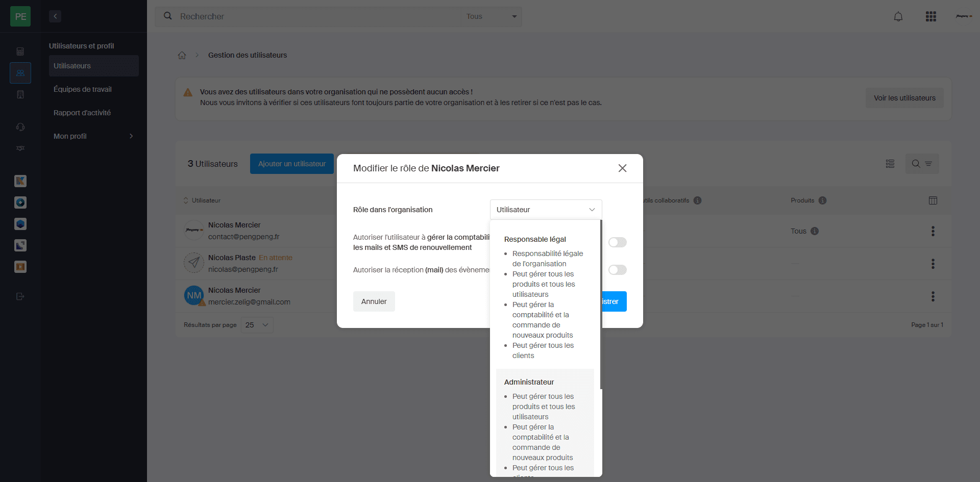The width and height of the screenshot is (980, 482).
Task: Open the apps grid launcher
Action: coord(931,16)
